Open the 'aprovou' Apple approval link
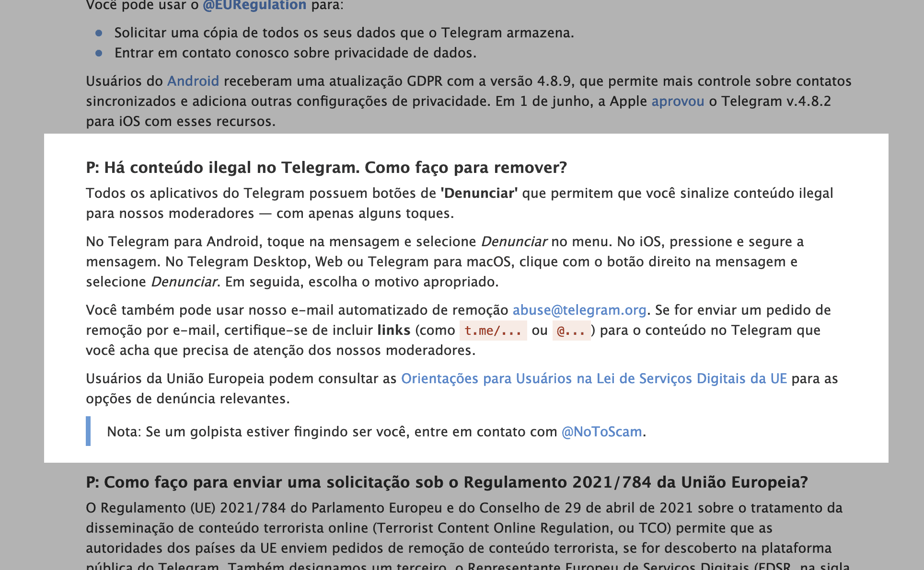924x570 pixels. click(x=678, y=102)
